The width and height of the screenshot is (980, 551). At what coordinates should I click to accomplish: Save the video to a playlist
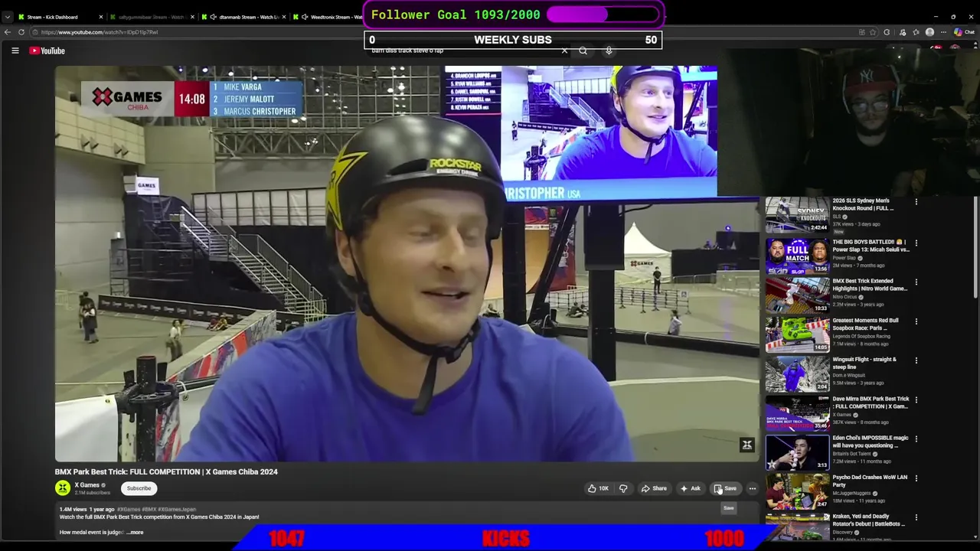point(725,488)
